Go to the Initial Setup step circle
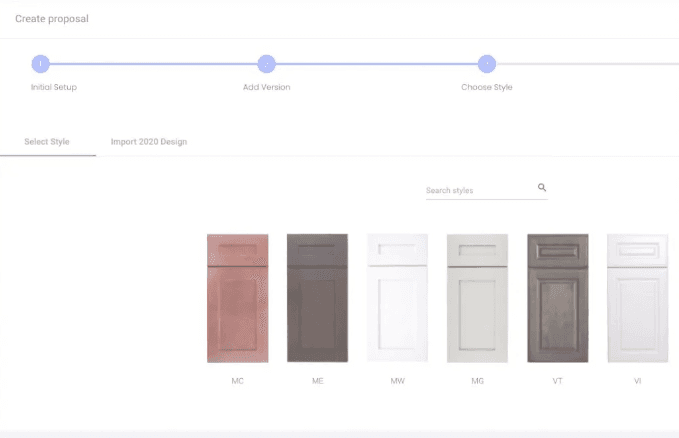679x438 pixels. click(x=41, y=64)
